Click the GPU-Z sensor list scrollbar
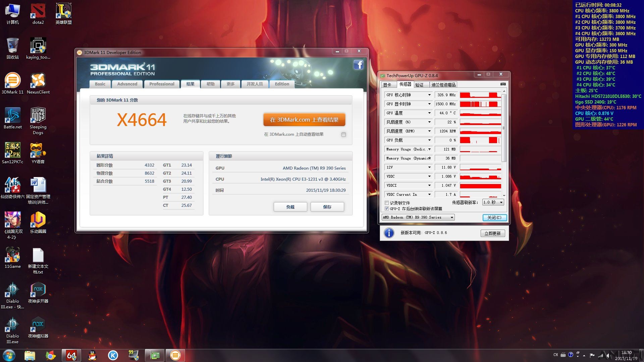 click(x=504, y=128)
